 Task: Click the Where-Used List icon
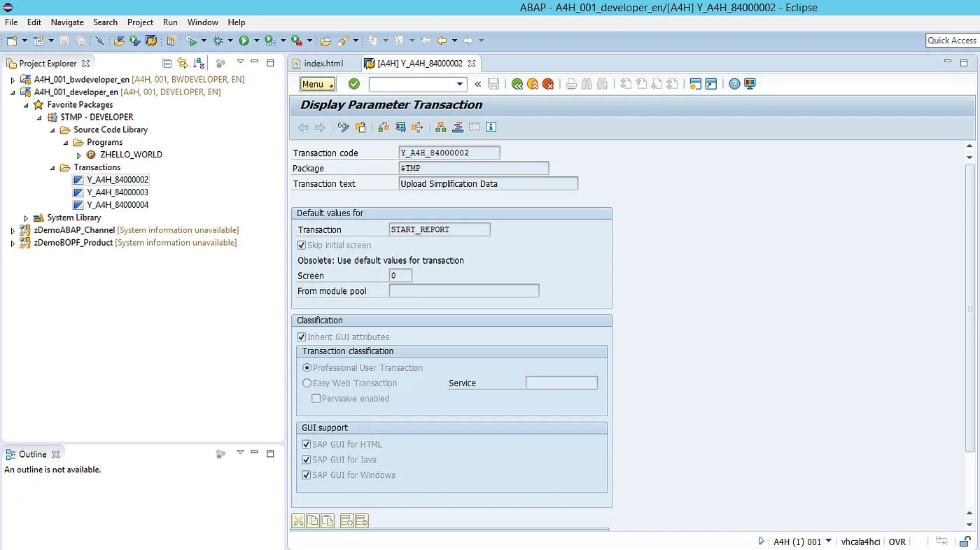pyautogui.click(x=417, y=127)
